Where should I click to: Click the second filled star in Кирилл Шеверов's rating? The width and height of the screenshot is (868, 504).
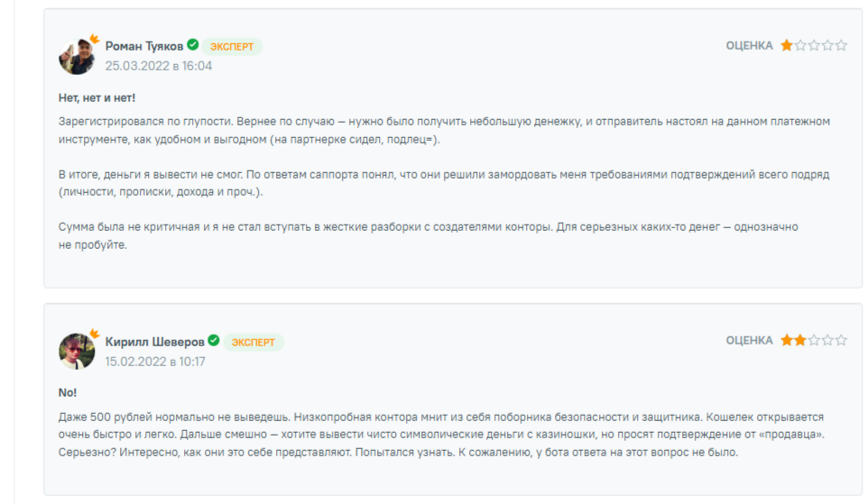click(x=800, y=340)
